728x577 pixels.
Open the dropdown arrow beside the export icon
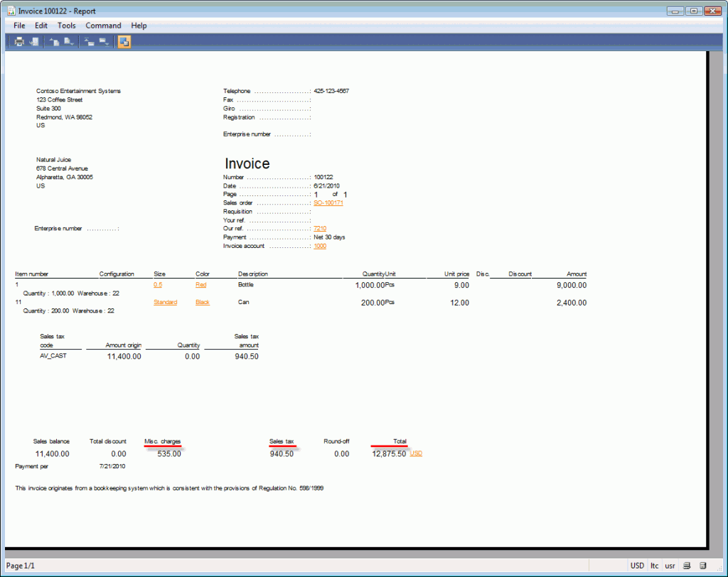pos(72,45)
